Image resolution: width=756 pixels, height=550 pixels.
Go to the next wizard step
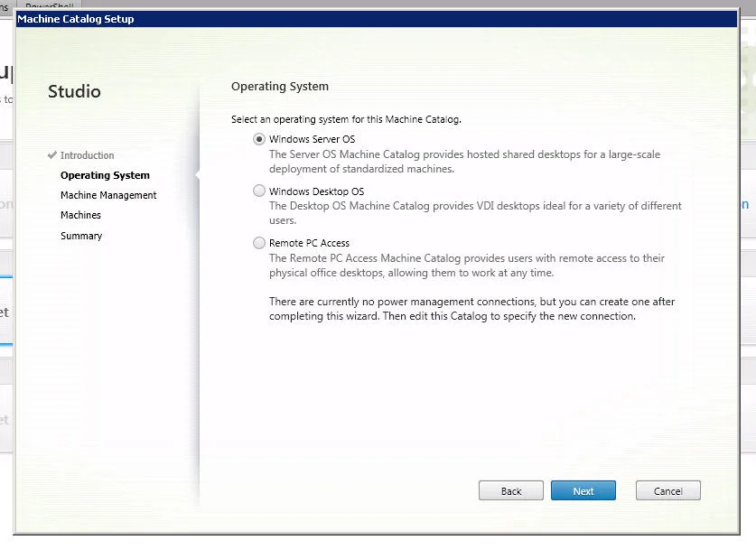583,490
